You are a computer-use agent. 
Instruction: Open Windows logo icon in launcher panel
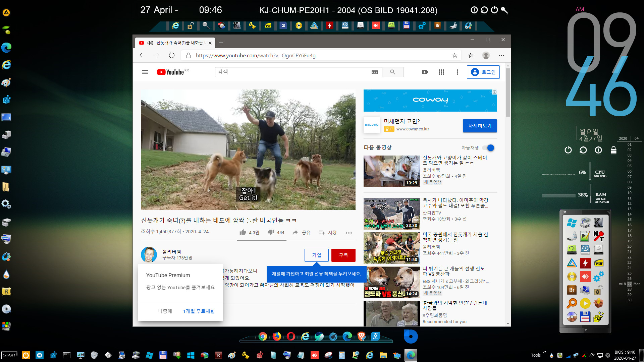pyautogui.click(x=572, y=223)
